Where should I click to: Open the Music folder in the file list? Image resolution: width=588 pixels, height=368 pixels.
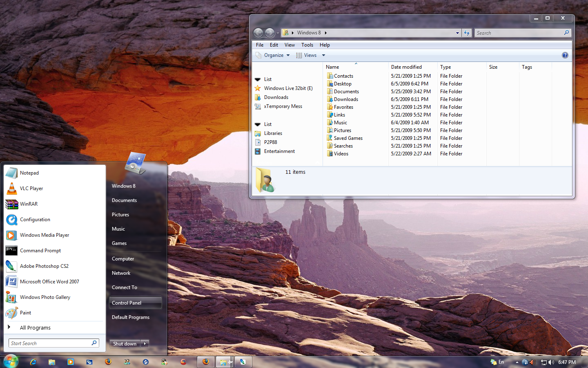click(x=340, y=122)
